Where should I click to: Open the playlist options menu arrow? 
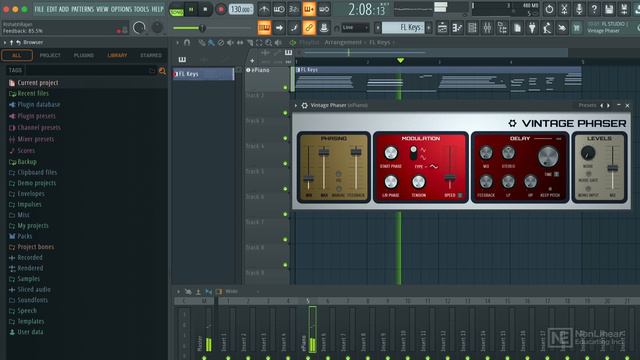point(178,42)
